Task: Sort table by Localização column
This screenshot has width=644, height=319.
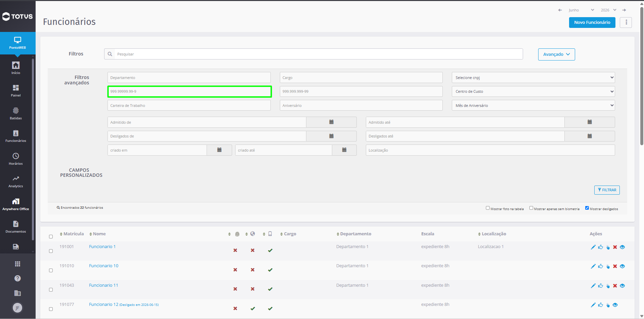Action: pyautogui.click(x=492, y=234)
